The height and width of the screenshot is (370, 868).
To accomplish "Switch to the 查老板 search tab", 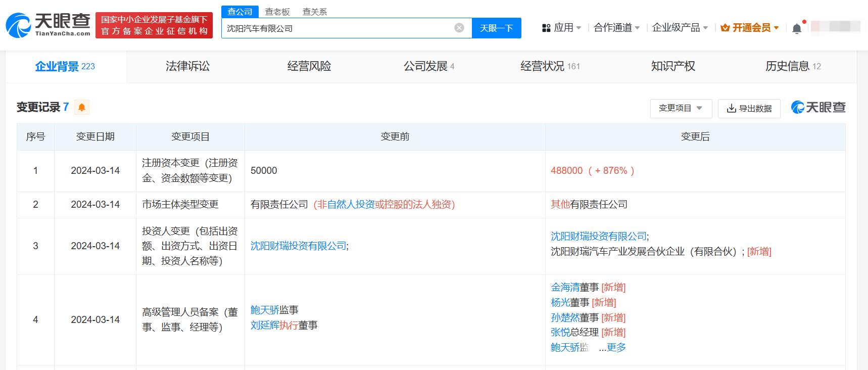I will [277, 12].
